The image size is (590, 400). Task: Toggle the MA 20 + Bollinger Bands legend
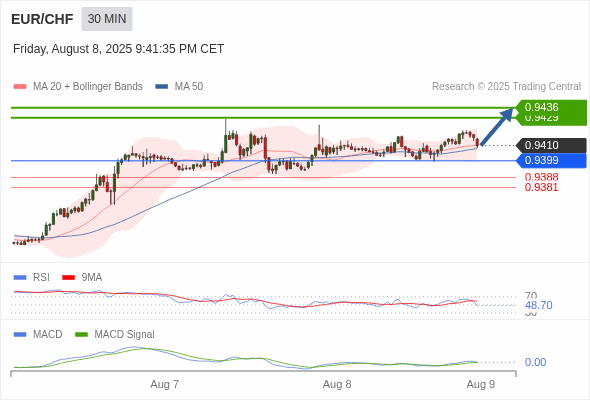(x=78, y=87)
